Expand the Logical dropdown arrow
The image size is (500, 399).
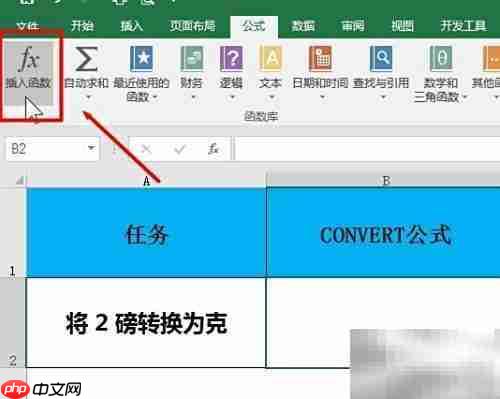pyautogui.click(x=232, y=97)
